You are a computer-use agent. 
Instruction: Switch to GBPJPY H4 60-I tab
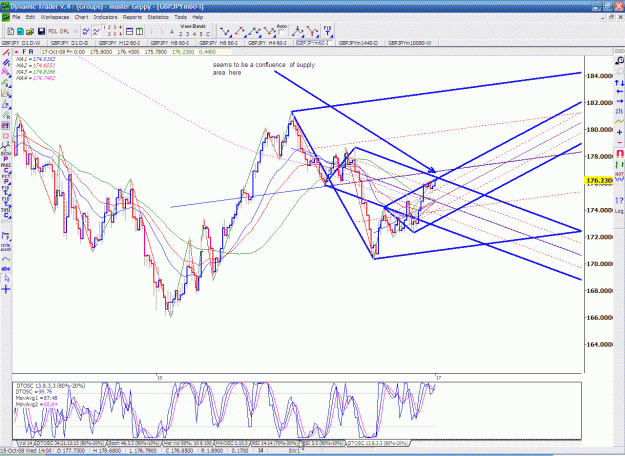point(267,43)
